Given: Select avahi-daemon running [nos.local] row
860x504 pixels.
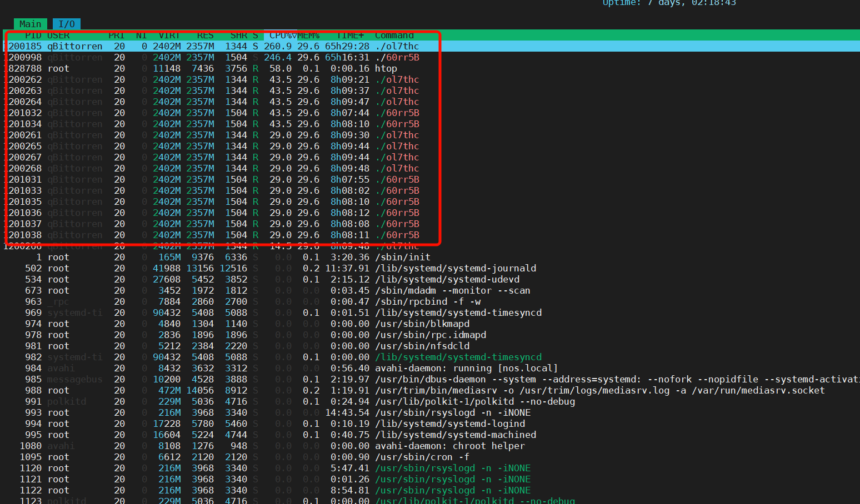Looking at the screenshot, I should coord(431,368).
